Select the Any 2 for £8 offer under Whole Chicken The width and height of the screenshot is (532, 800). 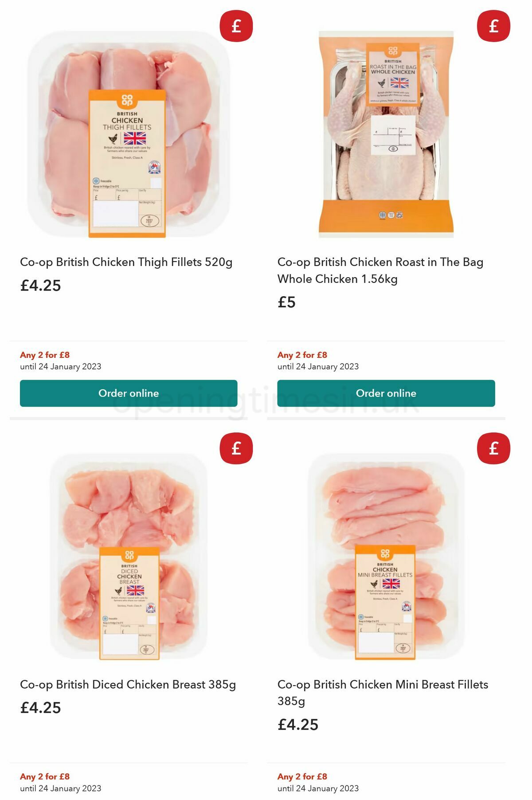tap(301, 355)
